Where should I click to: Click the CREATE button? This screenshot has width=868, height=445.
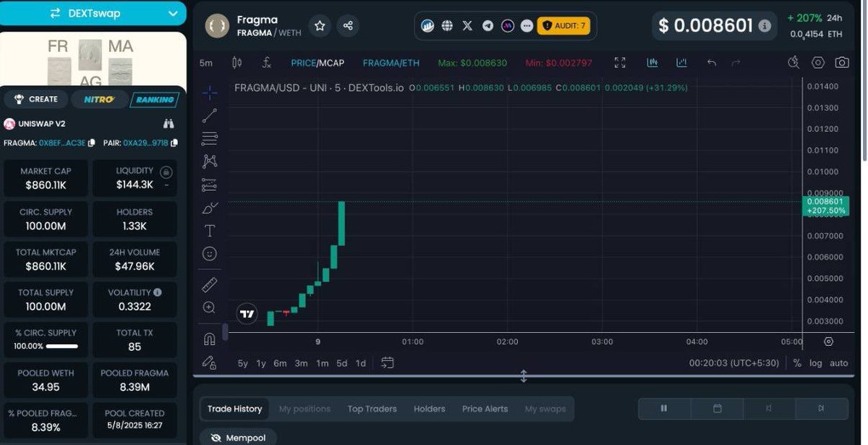(36, 99)
